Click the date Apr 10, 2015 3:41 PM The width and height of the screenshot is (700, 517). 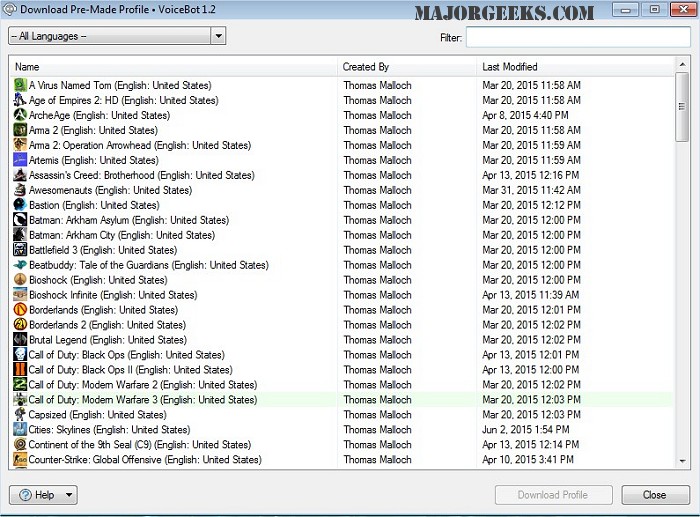528,459
